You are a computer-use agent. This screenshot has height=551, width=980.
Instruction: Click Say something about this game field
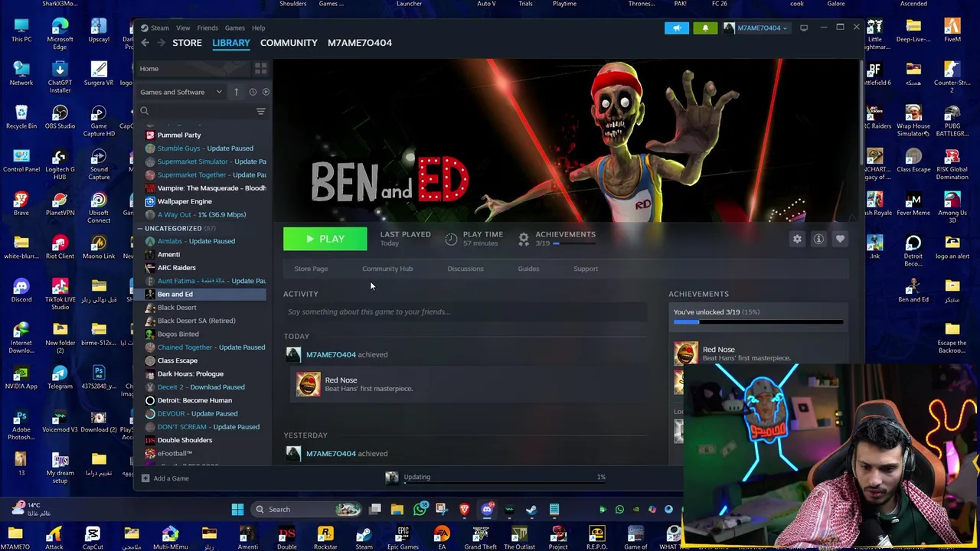coord(465,311)
